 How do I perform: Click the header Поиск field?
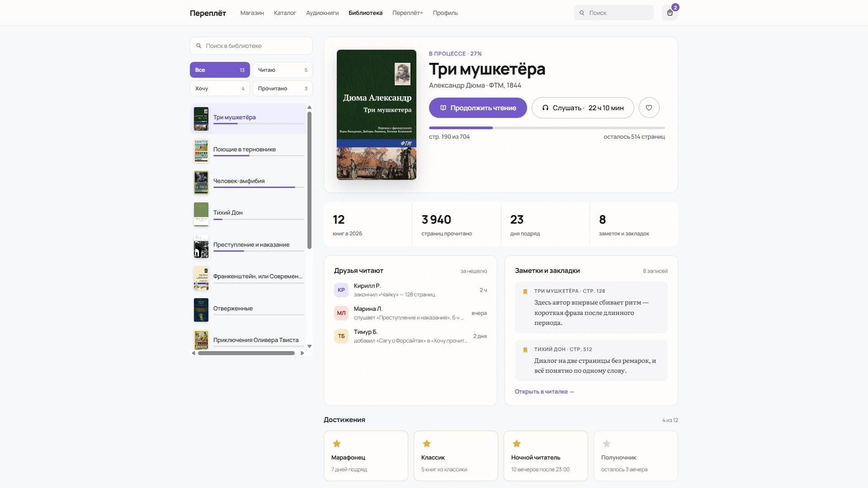(x=613, y=13)
